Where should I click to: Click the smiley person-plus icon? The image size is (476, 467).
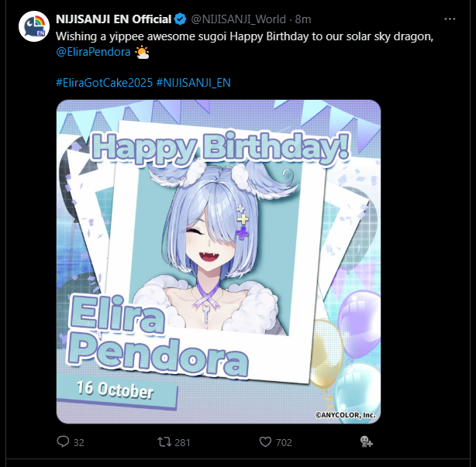[x=367, y=441]
